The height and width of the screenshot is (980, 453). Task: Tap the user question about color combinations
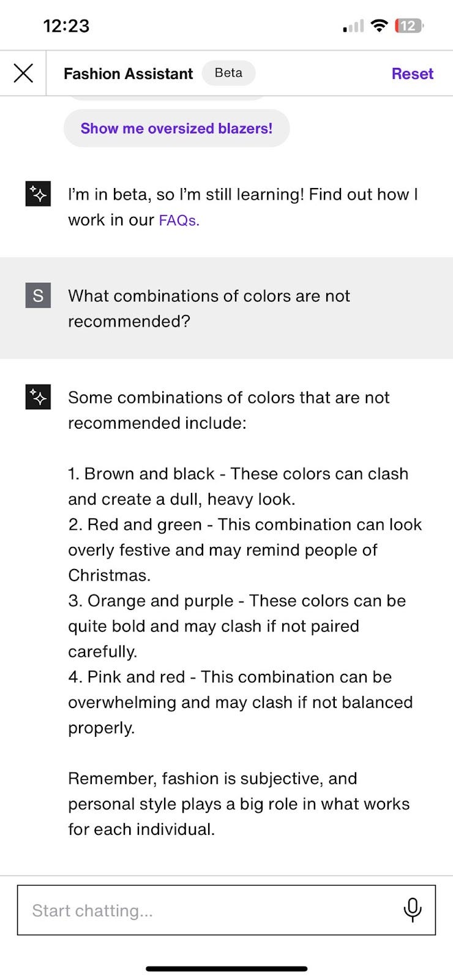(x=208, y=308)
